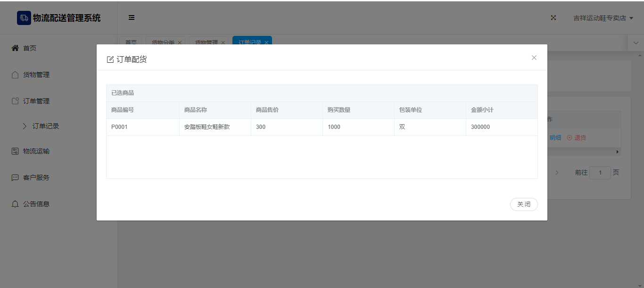Click the fullscreen toggle icon in the header
Screen dimensions: 644x288
553,18
